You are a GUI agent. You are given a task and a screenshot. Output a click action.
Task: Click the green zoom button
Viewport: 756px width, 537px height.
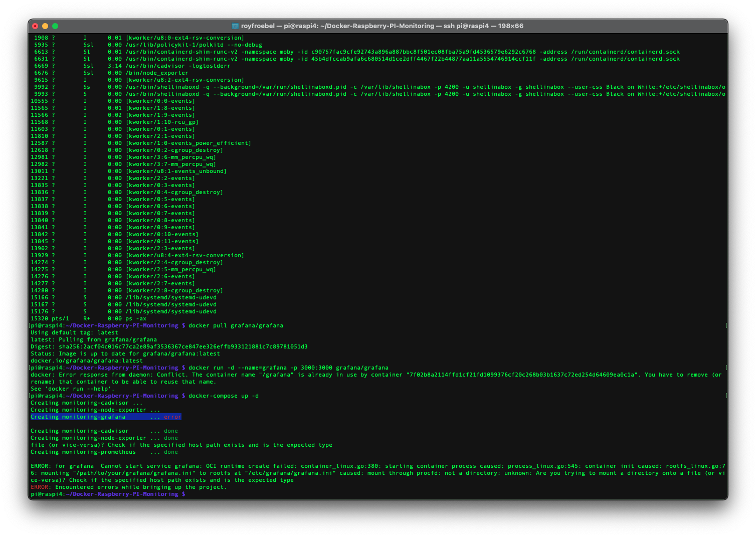click(55, 26)
